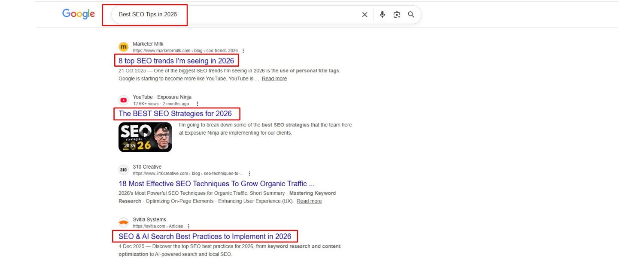Click the YouTube favicon icon

(124, 100)
